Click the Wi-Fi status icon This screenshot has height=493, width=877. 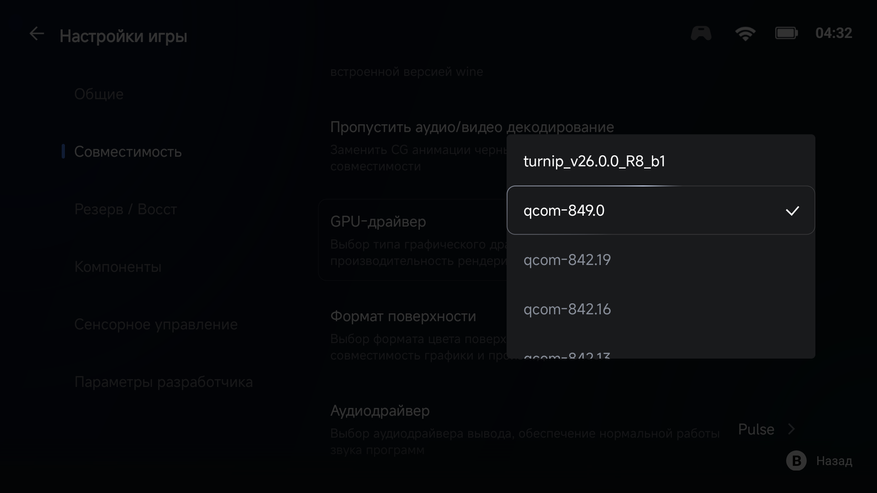pos(745,33)
